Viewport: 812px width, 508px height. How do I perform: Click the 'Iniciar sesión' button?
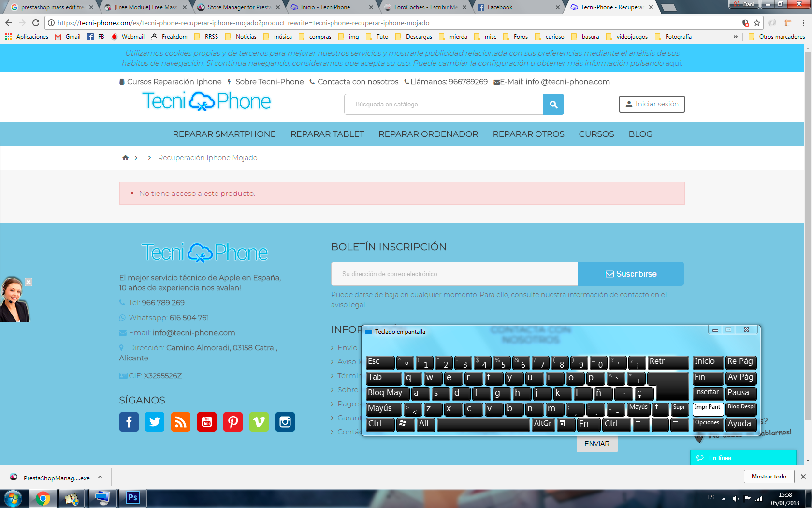(652, 104)
